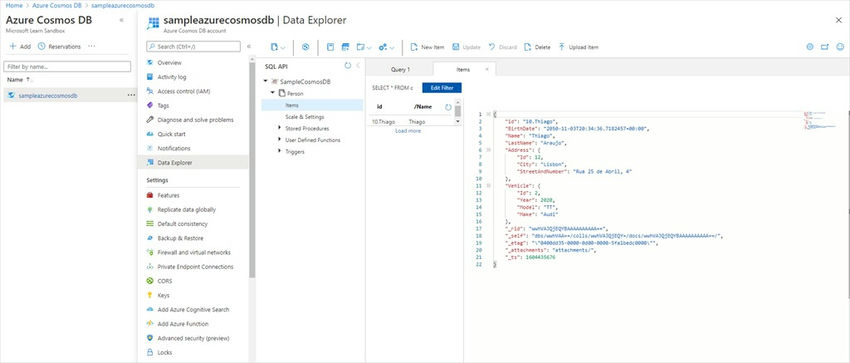Open Access control (IAM) icon
850x363 pixels.
[x=150, y=91]
